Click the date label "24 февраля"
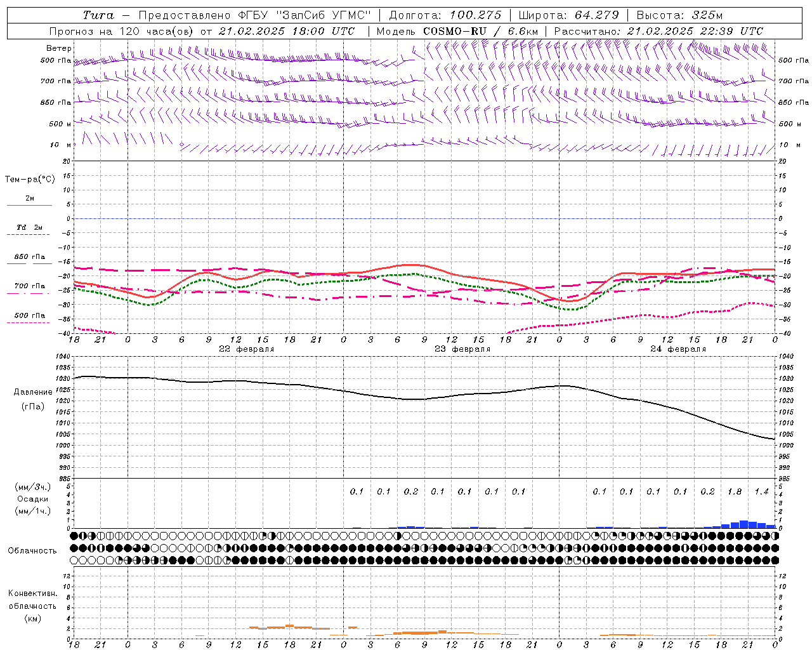Screen dimensions: 812x650 pos(678,349)
